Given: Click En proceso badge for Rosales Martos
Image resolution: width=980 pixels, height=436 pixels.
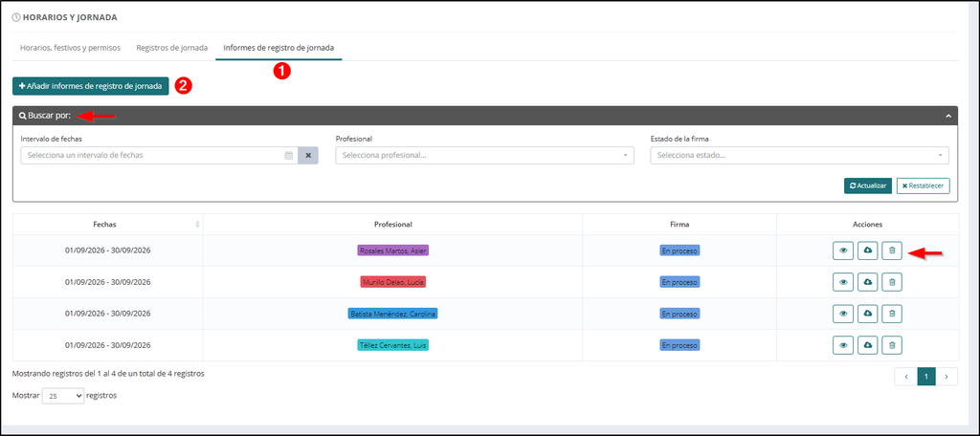Looking at the screenshot, I should (x=679, y=251).
